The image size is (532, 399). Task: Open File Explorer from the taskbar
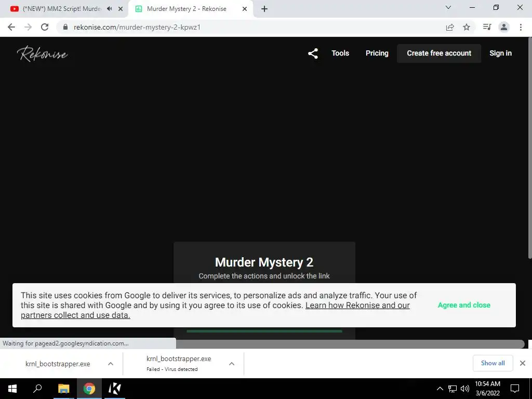(63, 389)
